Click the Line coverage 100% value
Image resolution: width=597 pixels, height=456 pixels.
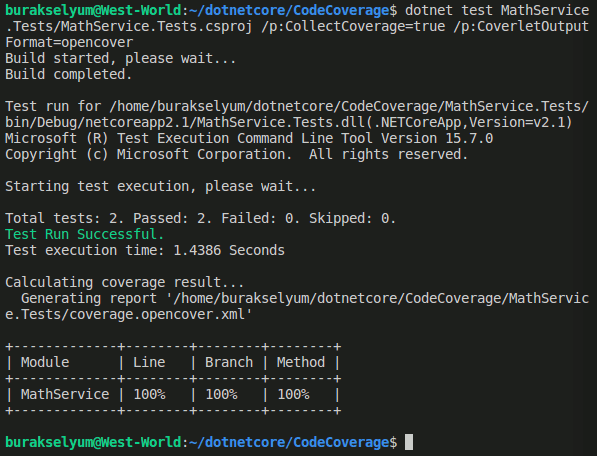149,394
